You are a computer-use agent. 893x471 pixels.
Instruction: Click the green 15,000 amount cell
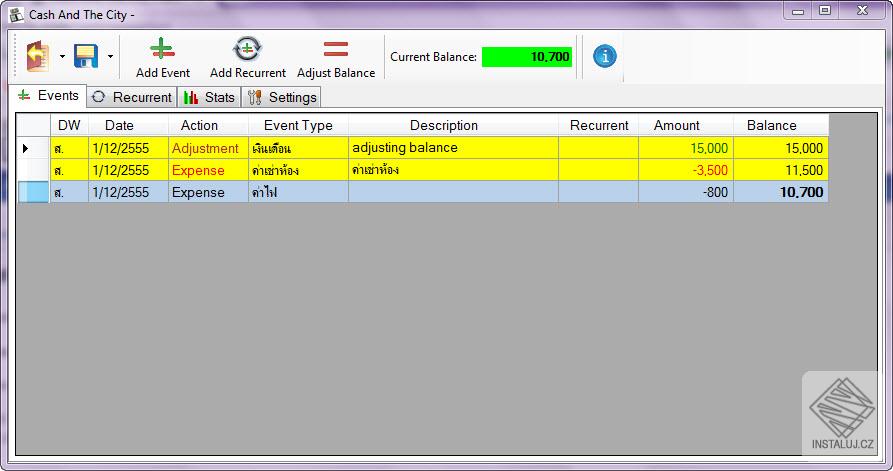[x=686, y=148]
